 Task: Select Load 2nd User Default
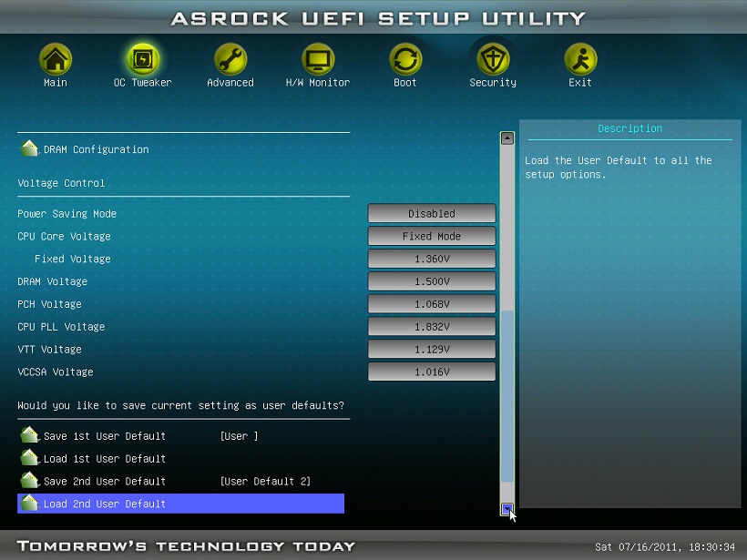(x=180, y=504)
